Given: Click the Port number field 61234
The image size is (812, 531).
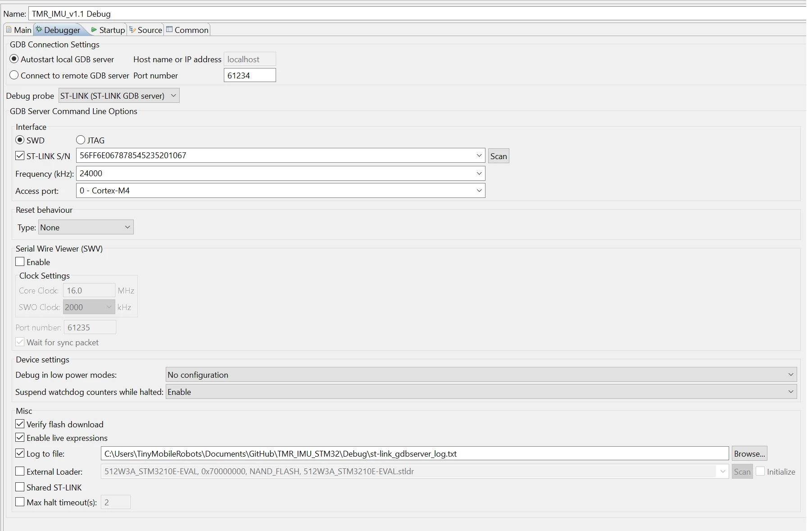Looking at the screenshot, I should click(249, 75).
